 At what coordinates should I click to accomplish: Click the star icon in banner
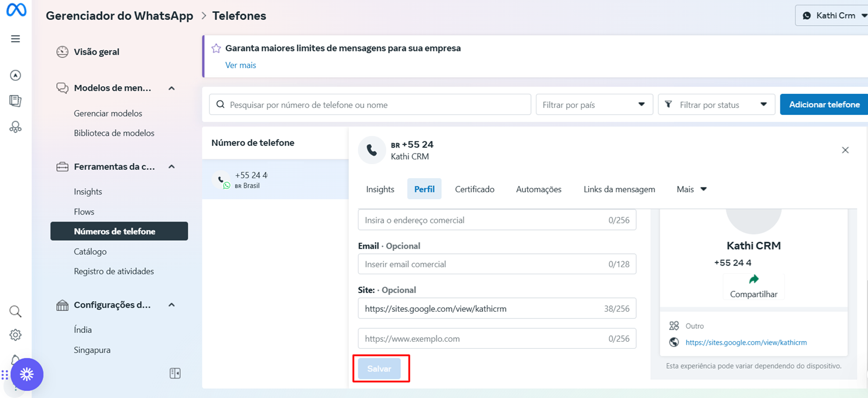[x=216, y=49]
